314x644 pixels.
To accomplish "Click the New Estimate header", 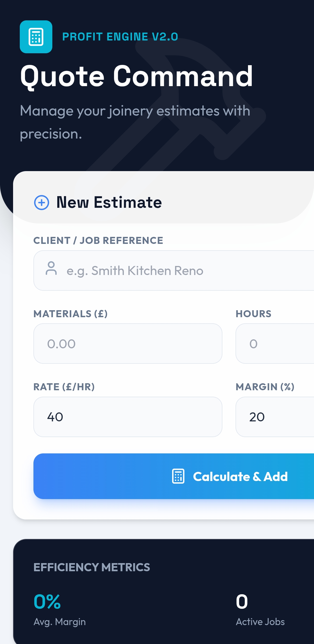I will [109, 202].
